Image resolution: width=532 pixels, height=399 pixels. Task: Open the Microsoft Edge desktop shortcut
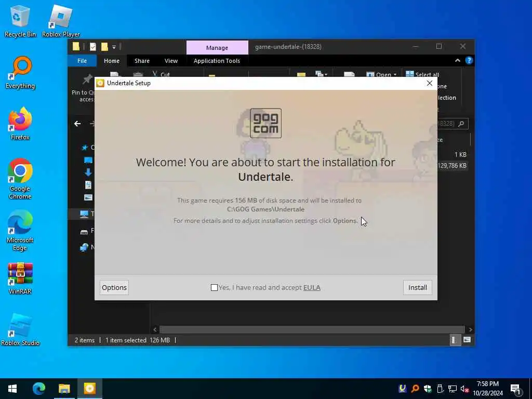click(x=20, y=231)
